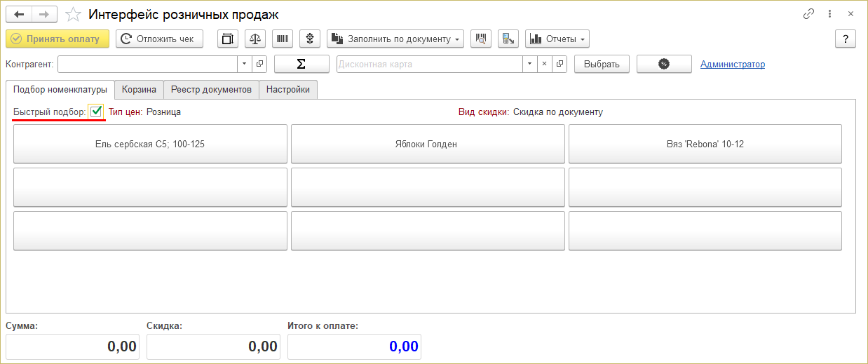This screenshot has width=868, height=364.
Task: Click the barcode entry toolbar icon
Action: 283,39
